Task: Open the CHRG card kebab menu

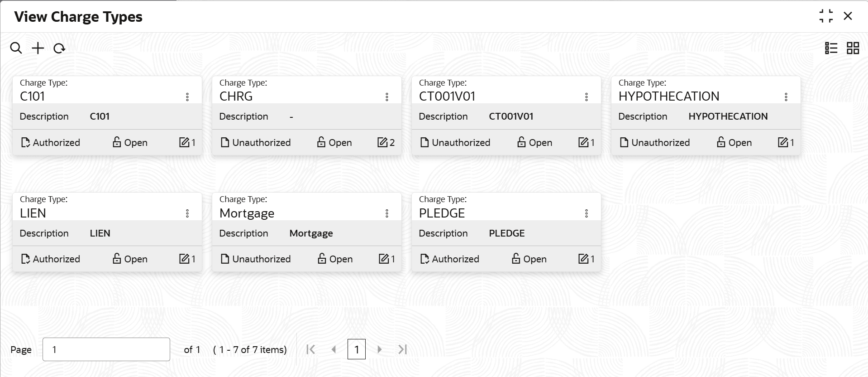Action: click(387, 97)
